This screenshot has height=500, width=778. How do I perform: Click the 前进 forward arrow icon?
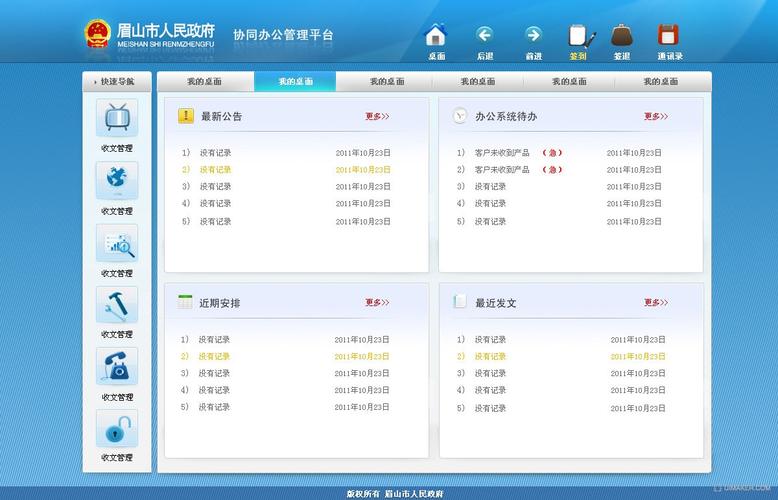coord(533,35)
